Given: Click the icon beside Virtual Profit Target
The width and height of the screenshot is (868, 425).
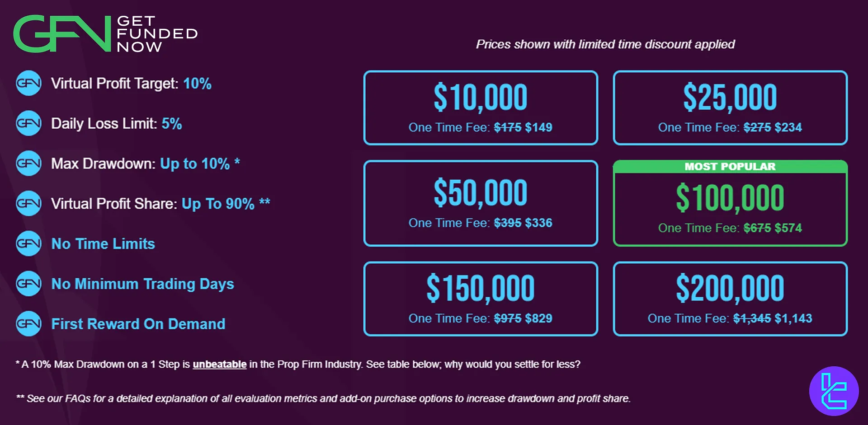Looking at the screenshot, I should 28,84.
